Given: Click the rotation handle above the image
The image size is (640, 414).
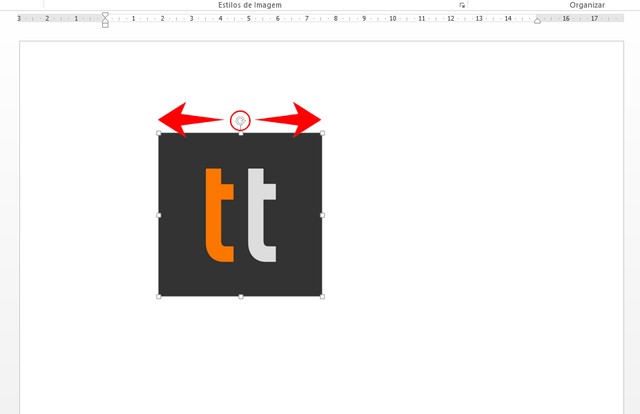Looking at the screenshot, I should click(x=240, y=120).
